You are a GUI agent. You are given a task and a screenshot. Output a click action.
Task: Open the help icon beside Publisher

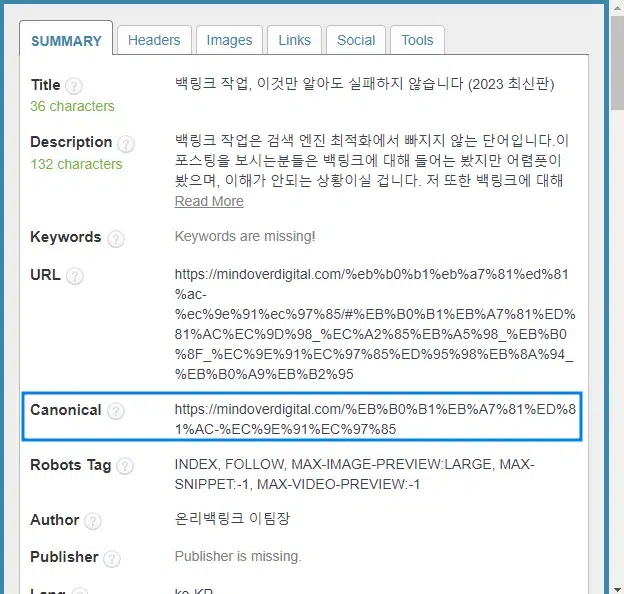pos(111,558)
